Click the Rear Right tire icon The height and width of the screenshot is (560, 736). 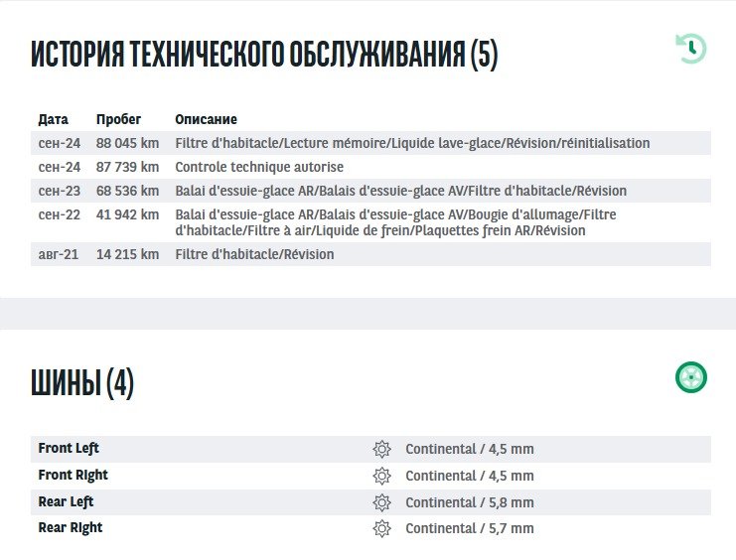(x=381, y=528)
